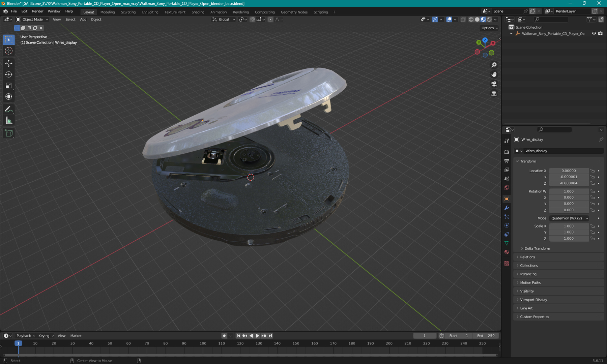
Task: Jump to the timeline end frame
Action: [x=270, y=336]
